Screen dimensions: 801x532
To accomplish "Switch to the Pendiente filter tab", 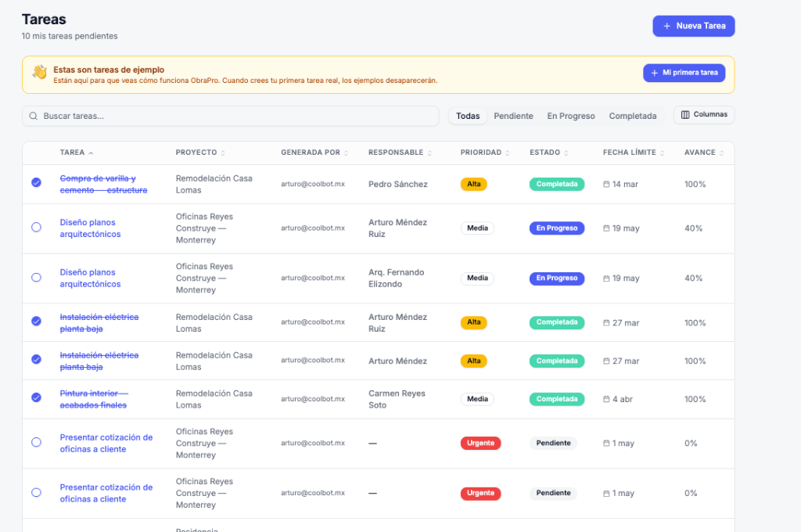I will coord(513,116).
